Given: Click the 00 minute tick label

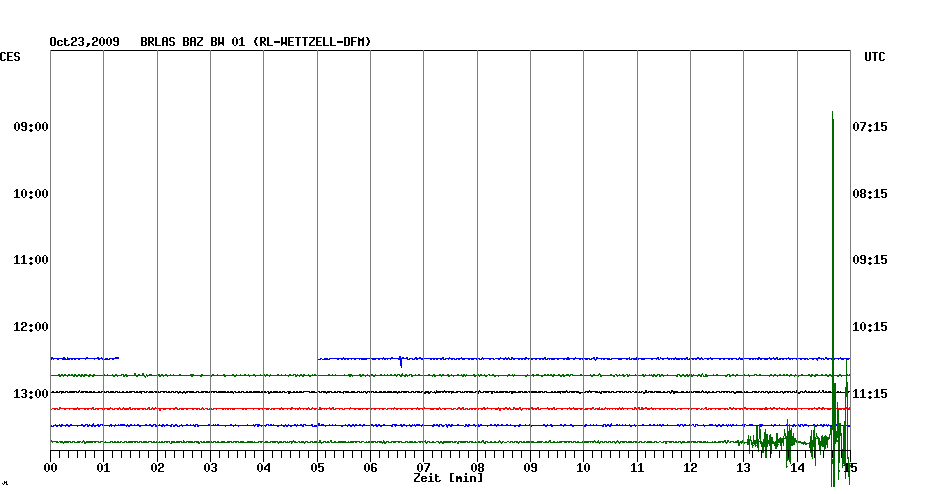Looking at the screenshot, I should [50, 467].
